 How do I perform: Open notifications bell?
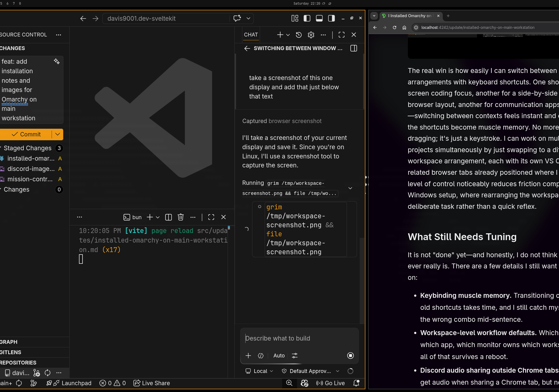[356, 383]
